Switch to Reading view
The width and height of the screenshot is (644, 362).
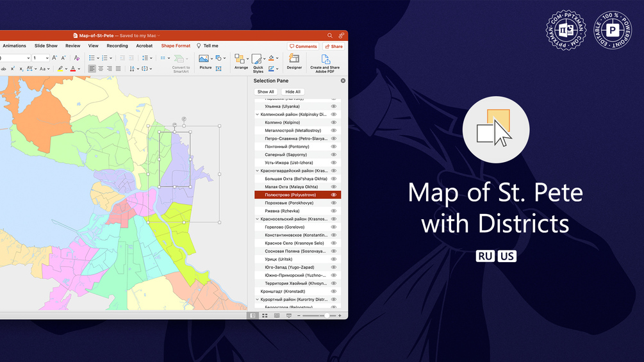pos(277,316)
